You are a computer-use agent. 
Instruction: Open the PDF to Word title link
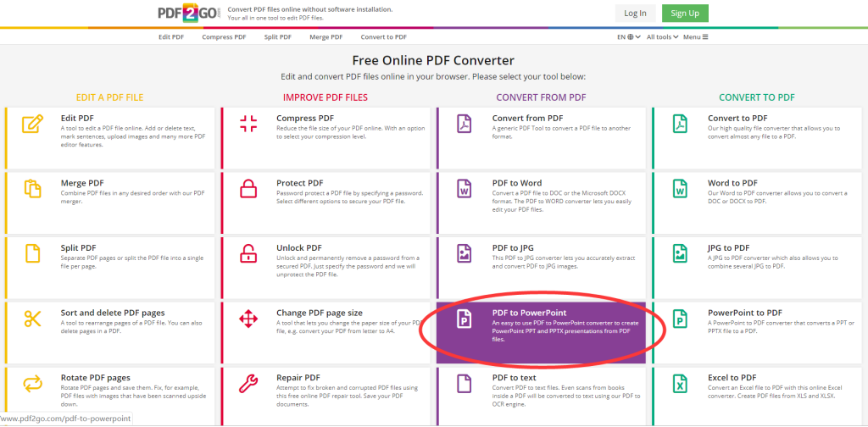(517, 183)
